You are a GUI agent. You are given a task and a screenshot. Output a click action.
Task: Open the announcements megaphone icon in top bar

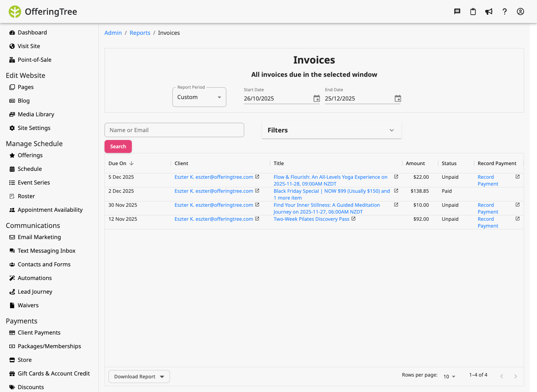489,11
